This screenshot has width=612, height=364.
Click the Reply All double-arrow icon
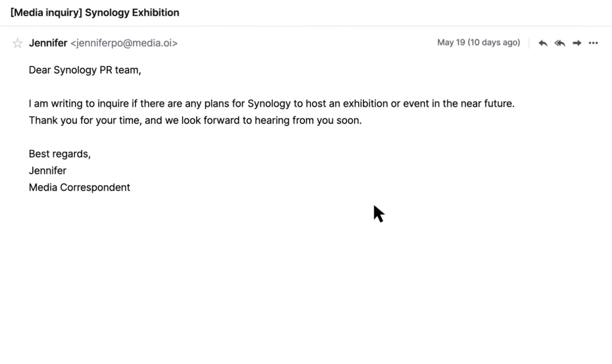[560, 43]
